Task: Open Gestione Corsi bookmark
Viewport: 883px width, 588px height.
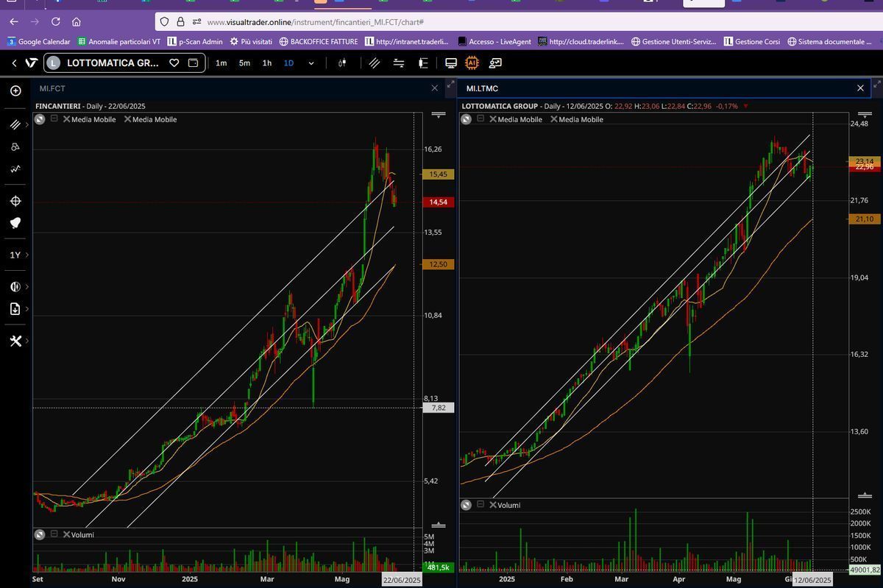Action: [x=751, y=42]
